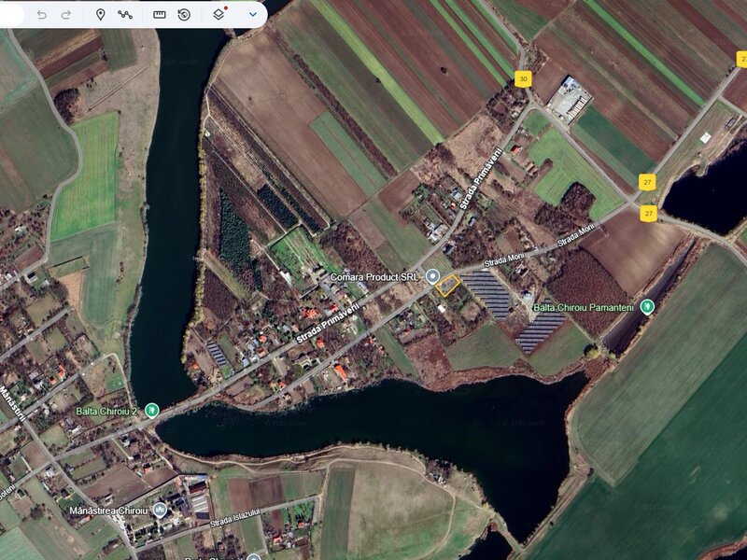Click the Mănăstirii street label
The width and height of the screenshot is (747, 560).
(x=11, y=404)
